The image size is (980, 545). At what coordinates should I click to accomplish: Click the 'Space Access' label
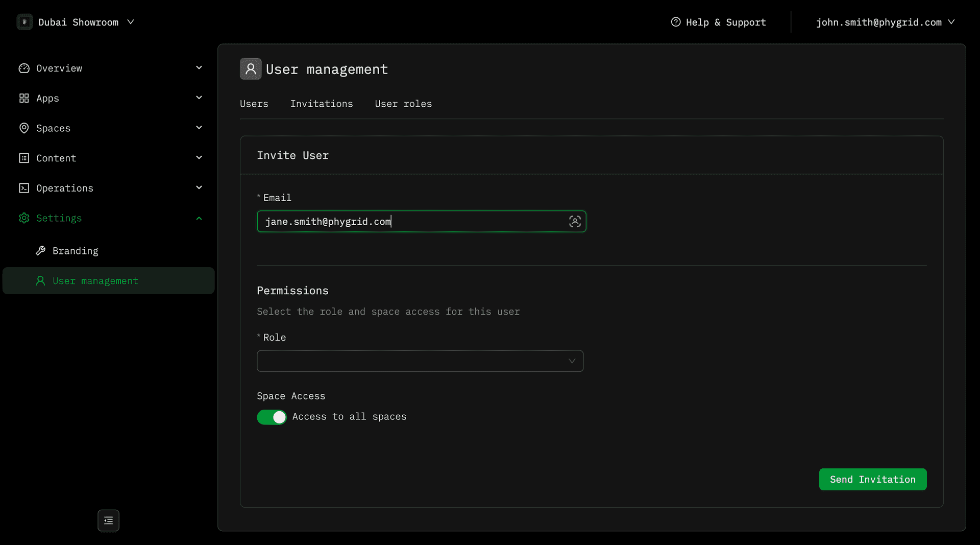pyautogui.click(x=291, y=396)
